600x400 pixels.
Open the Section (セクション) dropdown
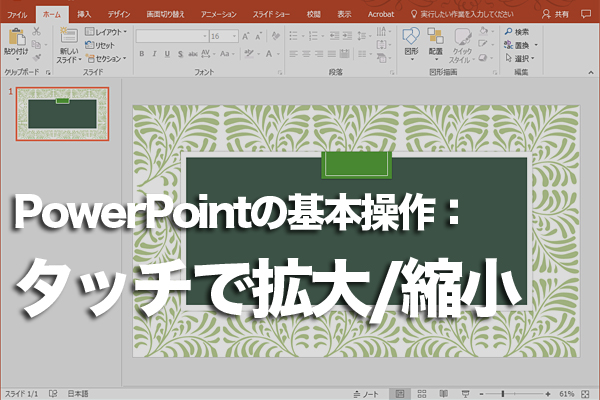[106, 59]
